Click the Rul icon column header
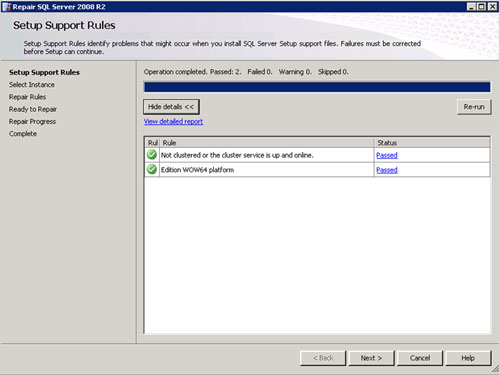 [153, 143]
